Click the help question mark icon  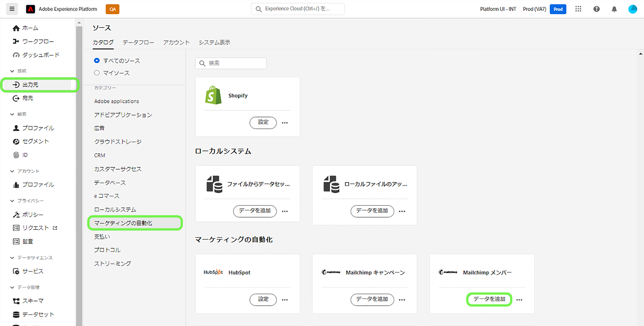coord(596,9)
